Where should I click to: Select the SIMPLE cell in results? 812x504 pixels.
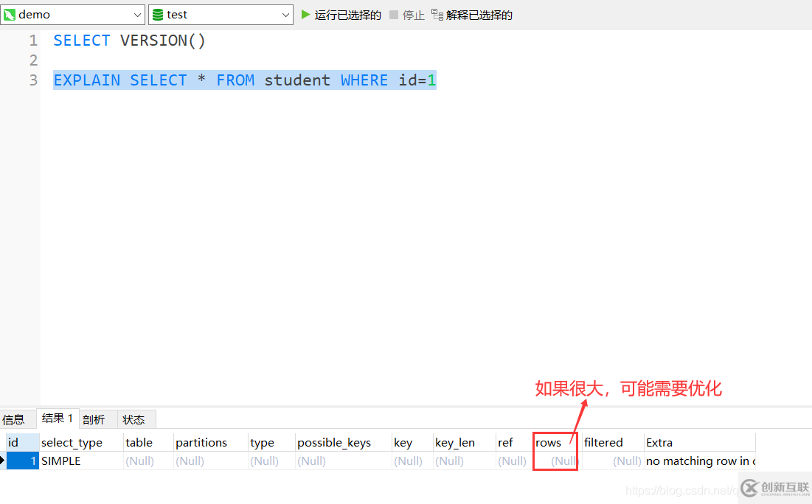pyautogui.click(x=81, y=461)
